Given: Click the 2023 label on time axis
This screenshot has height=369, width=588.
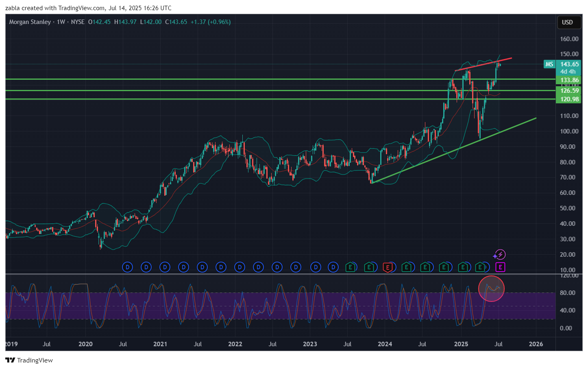Looking at the screenshot, I should coord(310,344).
